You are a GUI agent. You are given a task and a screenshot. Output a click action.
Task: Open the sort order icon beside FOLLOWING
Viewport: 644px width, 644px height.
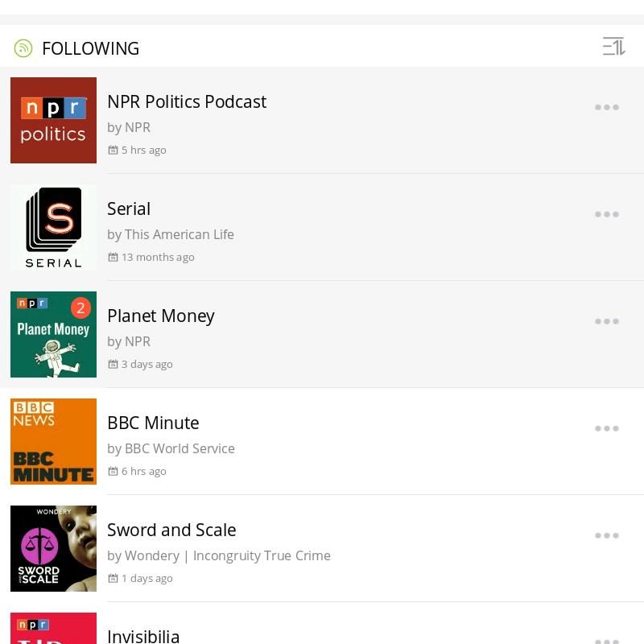pos(613,46)
